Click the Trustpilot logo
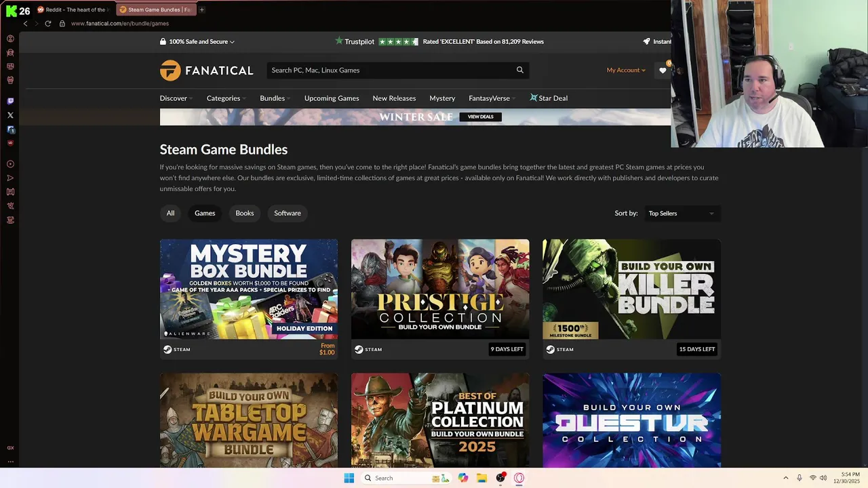This screenshot has width=868, height=488. [355, 41]
